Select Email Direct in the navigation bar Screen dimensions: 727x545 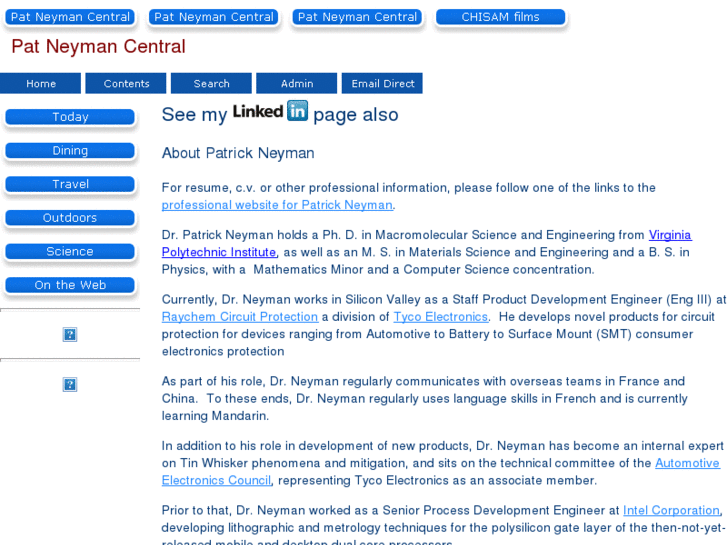382,83
